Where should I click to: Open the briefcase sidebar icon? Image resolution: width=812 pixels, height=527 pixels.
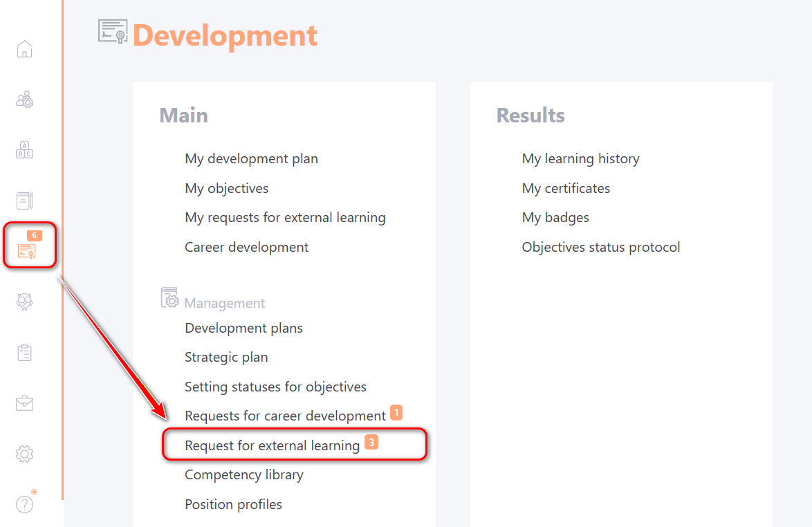[x=24, y=403]
